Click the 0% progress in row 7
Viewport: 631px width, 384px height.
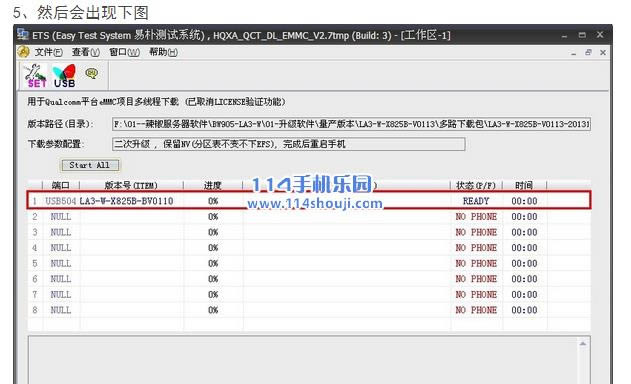click(x=213, y=295)
